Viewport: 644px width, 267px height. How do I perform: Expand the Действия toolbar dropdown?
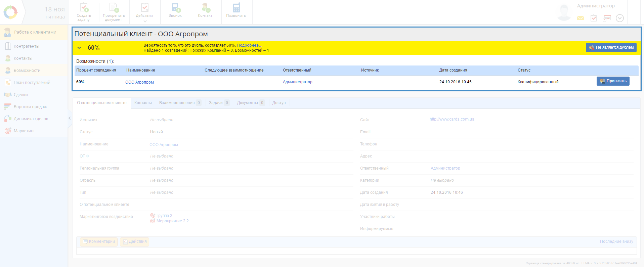pyautogui.click(x=144, y=21)
